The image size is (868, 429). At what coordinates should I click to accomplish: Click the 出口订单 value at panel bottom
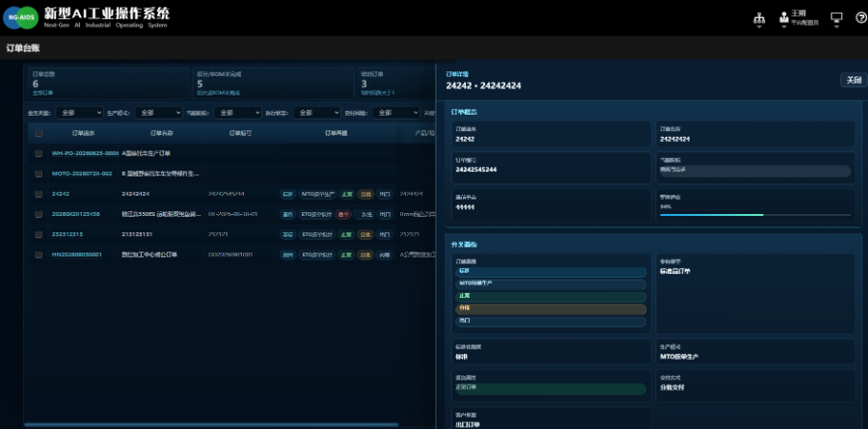point(468,424)
